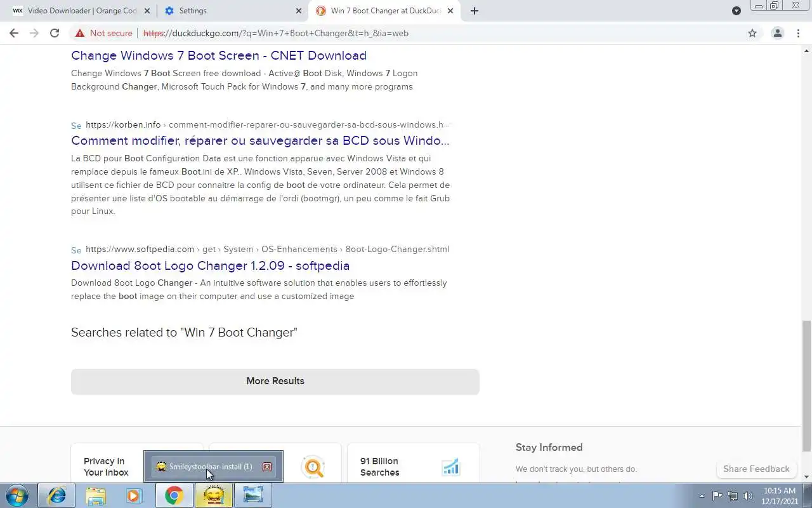Viewport: 812px width, 508px height.
Task: Open the Windows Start menu
Action: pyautogui.click(x=16, y=495)
